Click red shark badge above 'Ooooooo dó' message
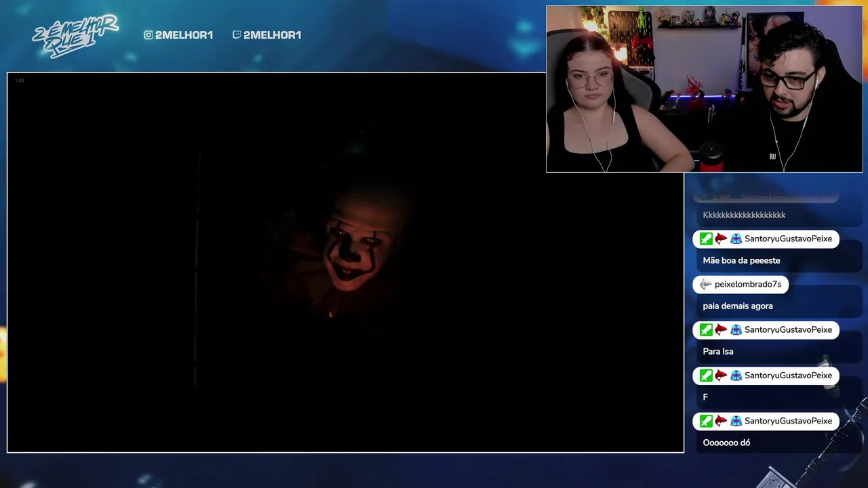Image resolution: width=868 pixels, height=488 pixels. (721, 421)
